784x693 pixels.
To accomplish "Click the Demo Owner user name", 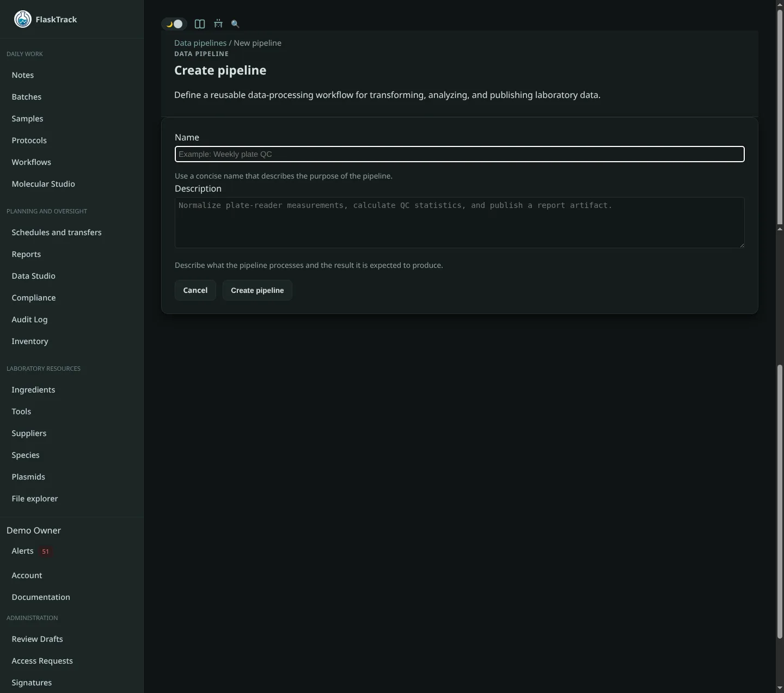I will tap(34, 530).
